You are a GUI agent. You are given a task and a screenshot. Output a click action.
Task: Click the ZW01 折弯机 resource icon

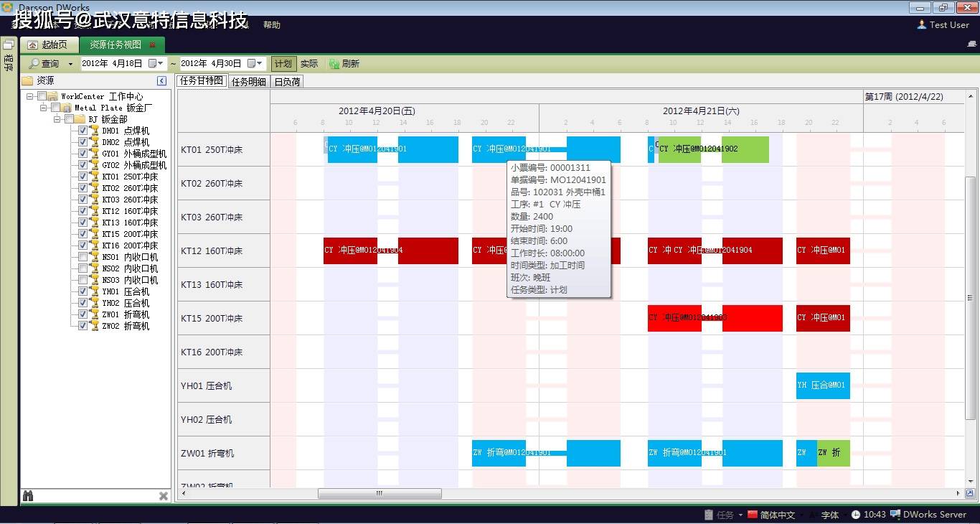(94, 314)
